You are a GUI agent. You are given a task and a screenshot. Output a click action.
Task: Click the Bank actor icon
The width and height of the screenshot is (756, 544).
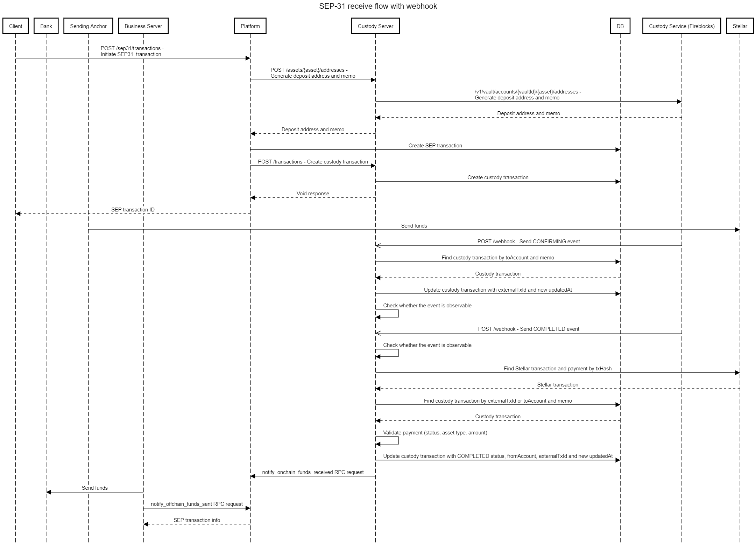coord(44,27)
